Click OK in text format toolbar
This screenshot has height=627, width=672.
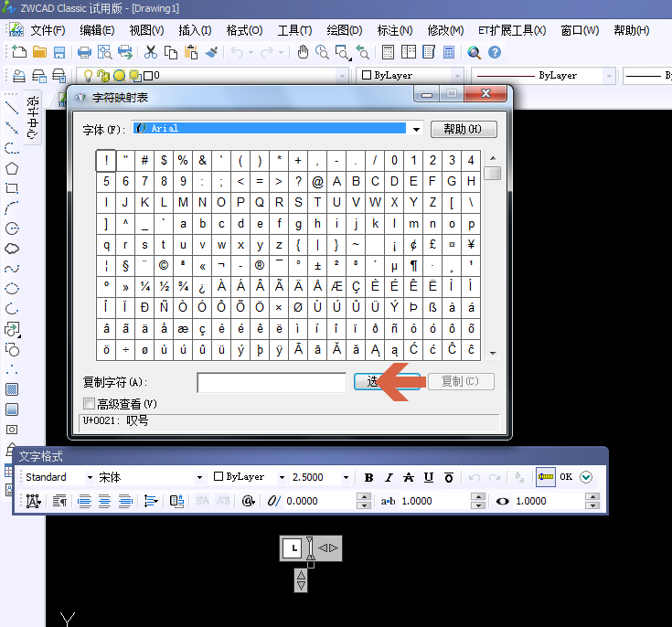[x=566, y=477]
